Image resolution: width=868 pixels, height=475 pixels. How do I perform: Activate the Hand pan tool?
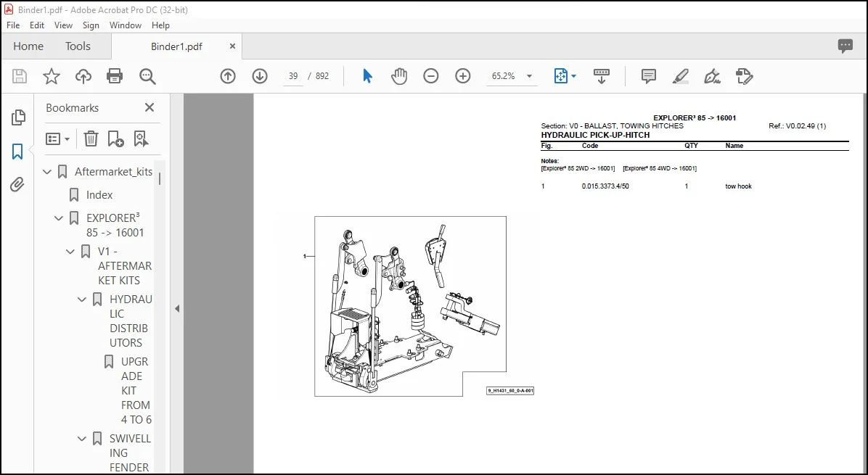[399, 76]
